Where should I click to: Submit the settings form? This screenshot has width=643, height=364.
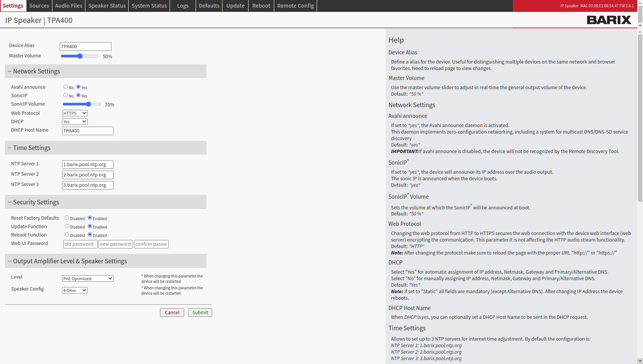coord(200,313)
